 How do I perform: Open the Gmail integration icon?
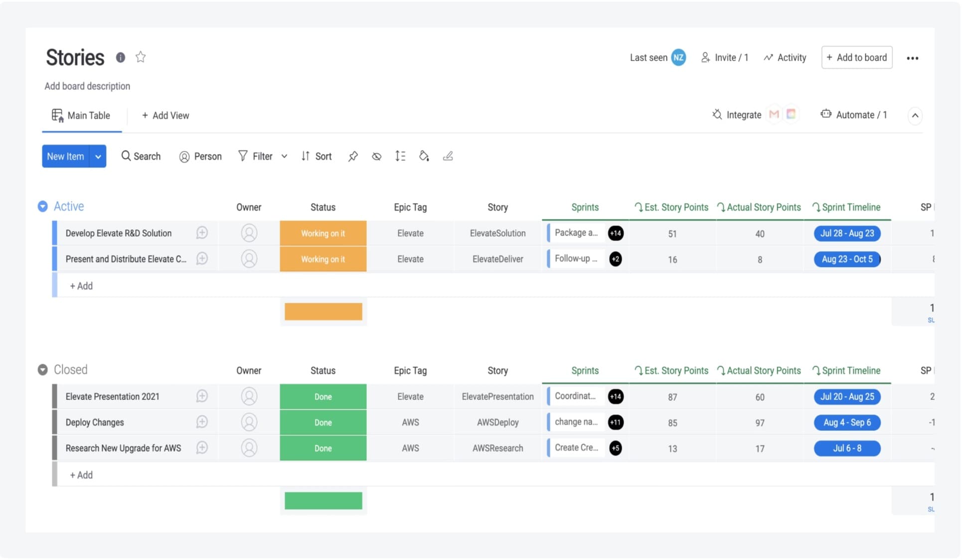(774, 114)
